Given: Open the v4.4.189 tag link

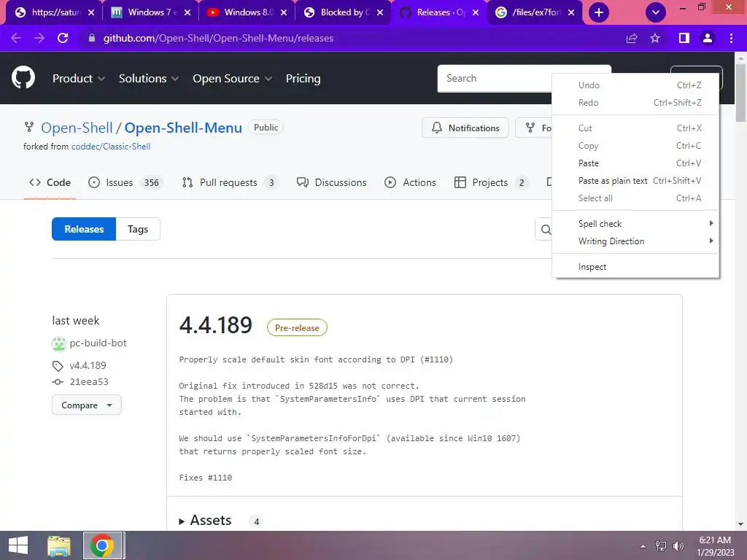Looking at the screenshot, I should pyautogui.click(x=88, y=365).
